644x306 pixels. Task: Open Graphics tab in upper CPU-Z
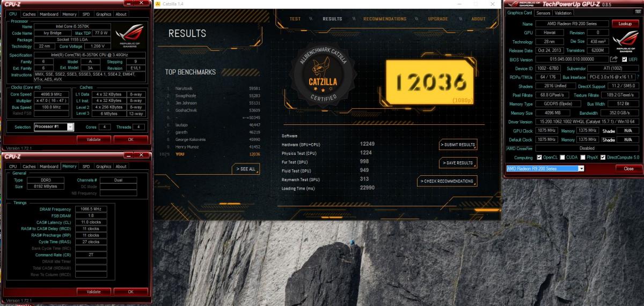pos(104,14)
